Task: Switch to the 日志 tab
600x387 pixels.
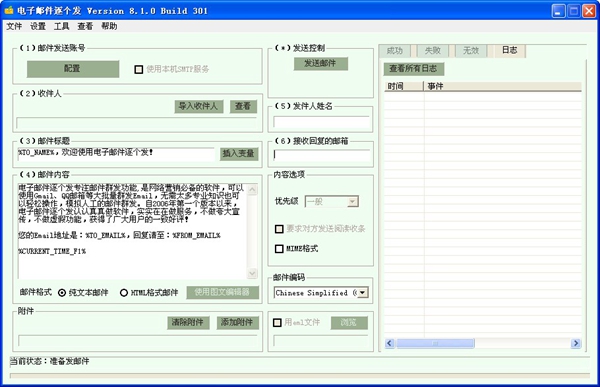Action: point(509,50)
